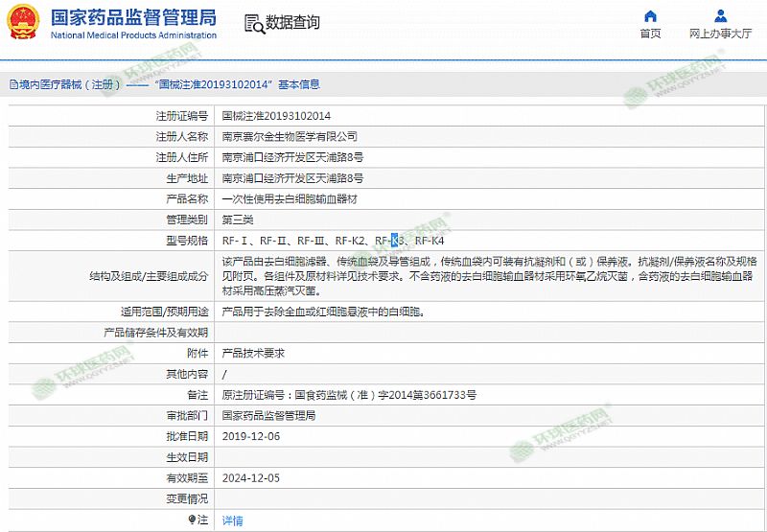Click the 首页 house icon
This screenshot has width=767, height=532.
tap(650, 16)
